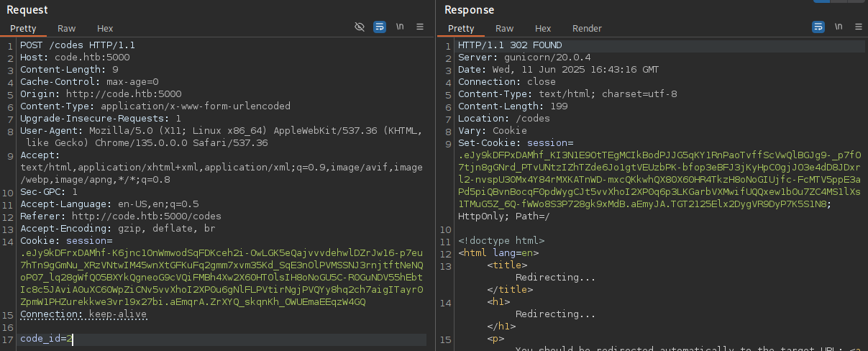The width and height of the screenshot is (868, 351).
Task: Open the Request panel hamburger options menu
Action: coord(420,27)
